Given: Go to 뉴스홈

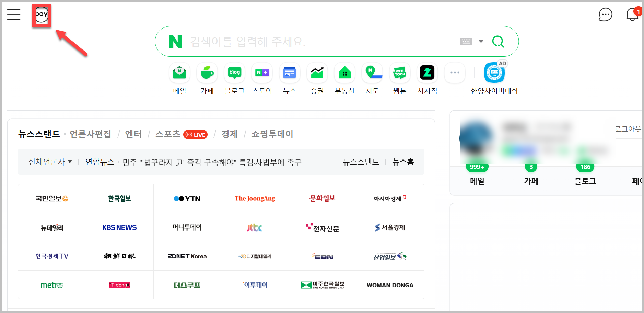Looking at the screenshot, I should [x=403, y=162].
